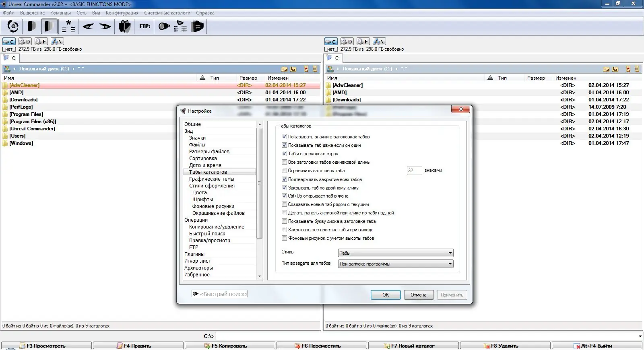This screenshot has width=644, height=350.
Task: Open the 'Команды' menu
Action: point(60,13)
